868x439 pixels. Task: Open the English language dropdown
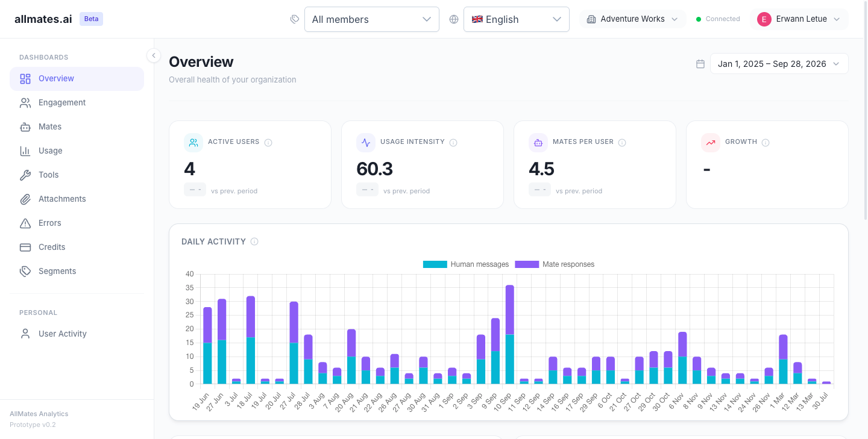pyautogui.click(x=517, y=19)
